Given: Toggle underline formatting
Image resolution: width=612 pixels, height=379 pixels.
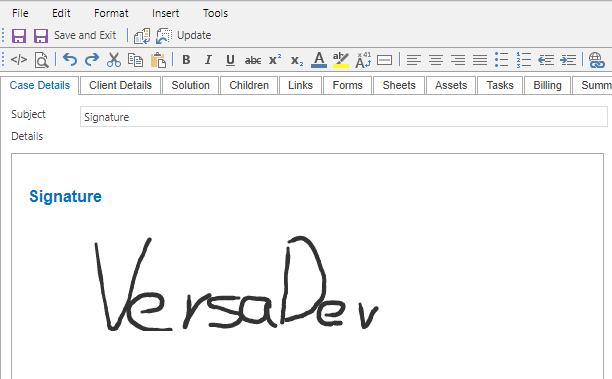Looking at the screenshot, I should pos(230,60).
